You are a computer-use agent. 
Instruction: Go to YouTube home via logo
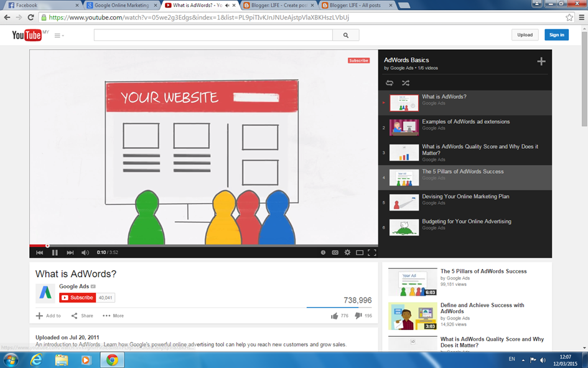27,35
